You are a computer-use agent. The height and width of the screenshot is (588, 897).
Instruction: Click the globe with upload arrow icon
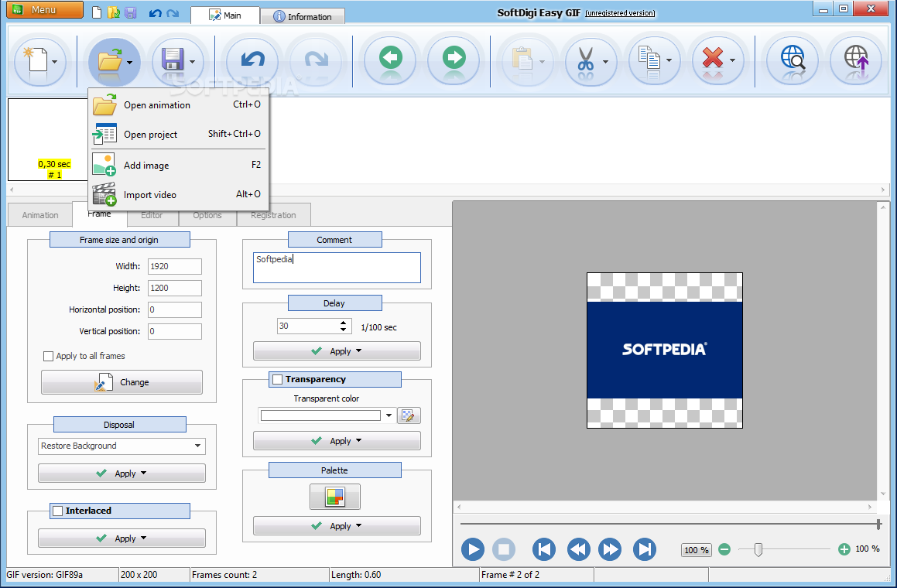[856, 58]
